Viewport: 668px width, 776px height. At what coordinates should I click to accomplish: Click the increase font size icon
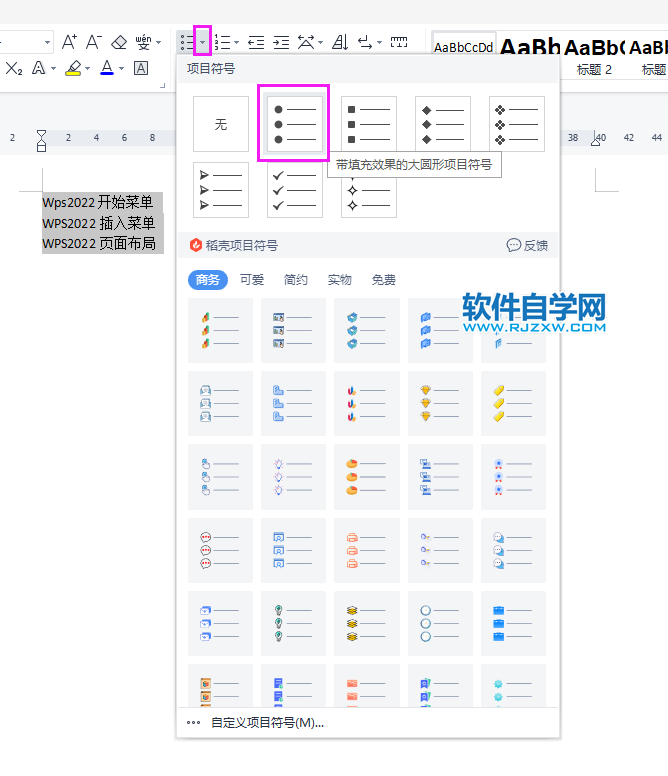pyautogui.click(x=69, y=42)
